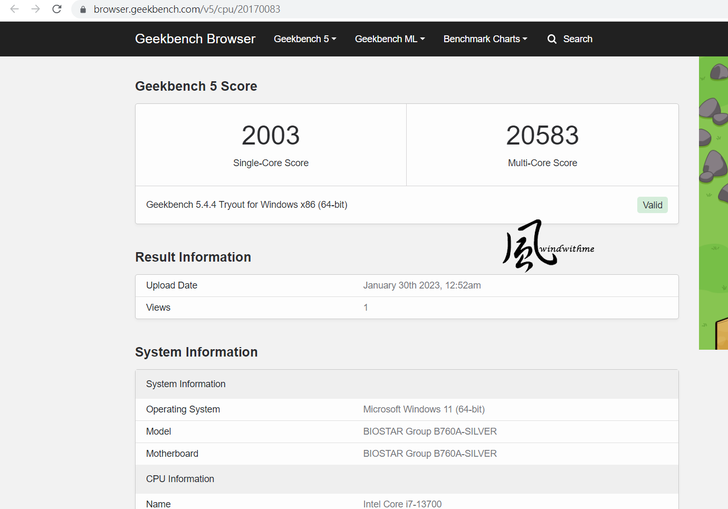
Task: Open the Geekbench 5 dropdown menu
Action: 304,39
